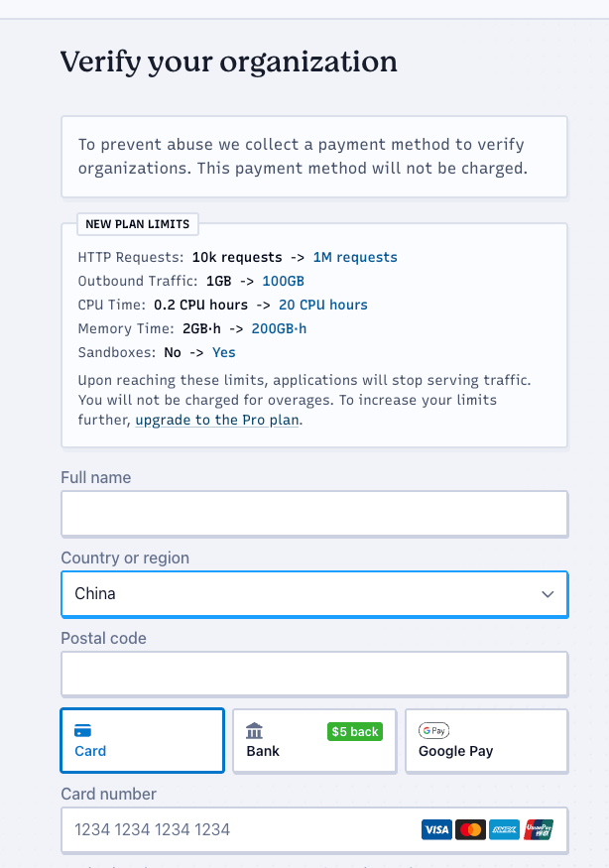Click the NEW PLAN LIMITS label
The image size is (609, 868).
[x=138, y=224]
